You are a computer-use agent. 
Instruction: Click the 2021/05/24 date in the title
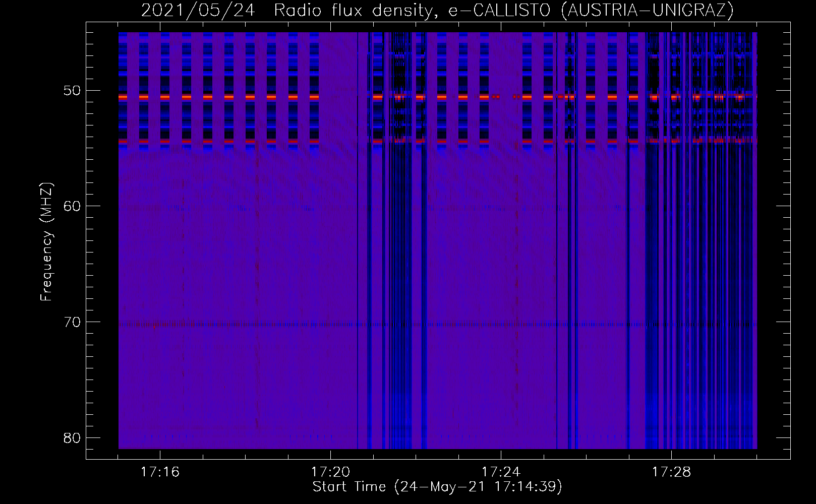(198, 11)
